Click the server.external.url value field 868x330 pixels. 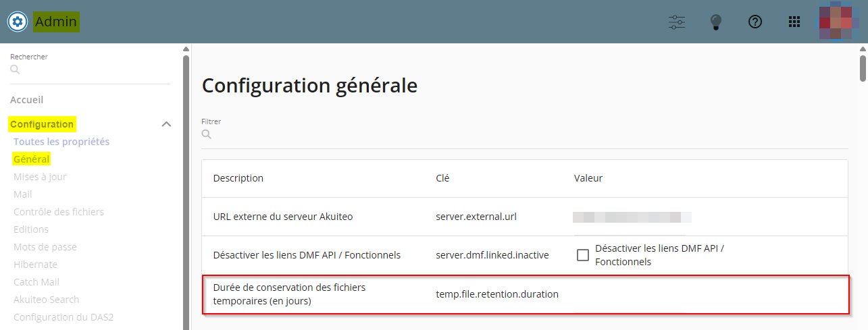click(x=632, y=217)
